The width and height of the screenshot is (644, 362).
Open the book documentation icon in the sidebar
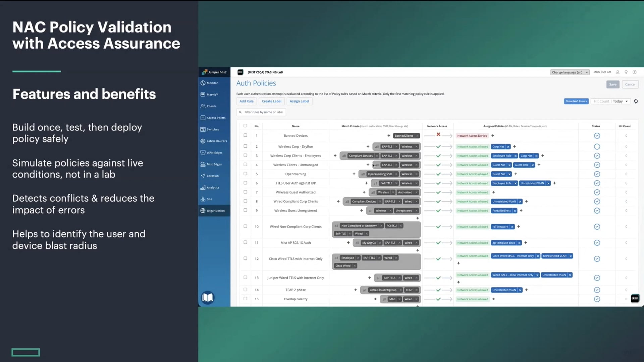(208, 297)
